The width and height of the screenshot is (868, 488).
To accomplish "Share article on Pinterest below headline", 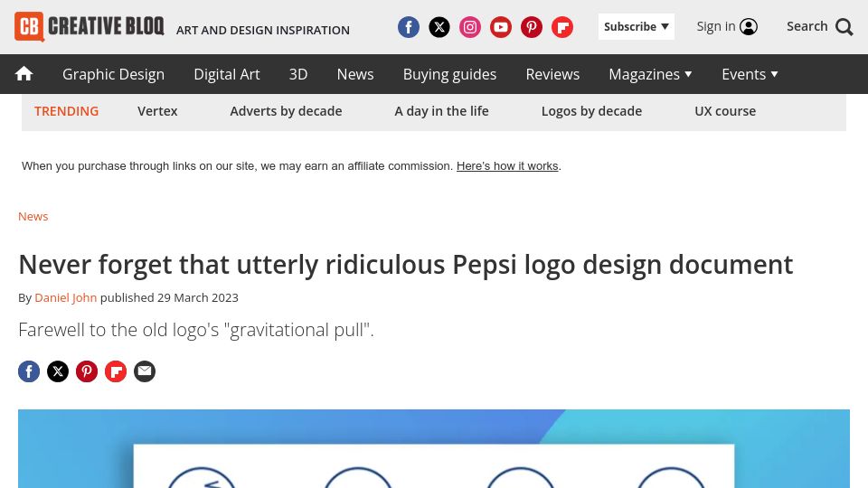I will 87,371.
